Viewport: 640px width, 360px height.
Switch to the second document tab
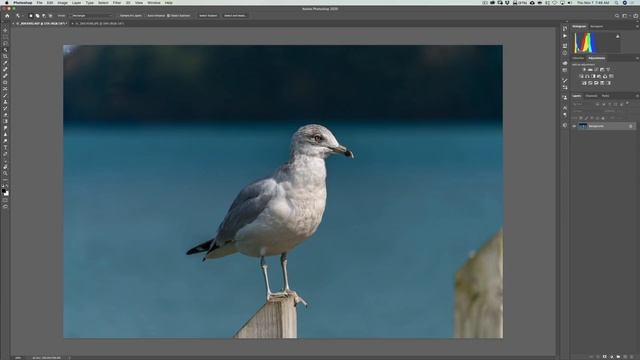(x=100, y=24)
